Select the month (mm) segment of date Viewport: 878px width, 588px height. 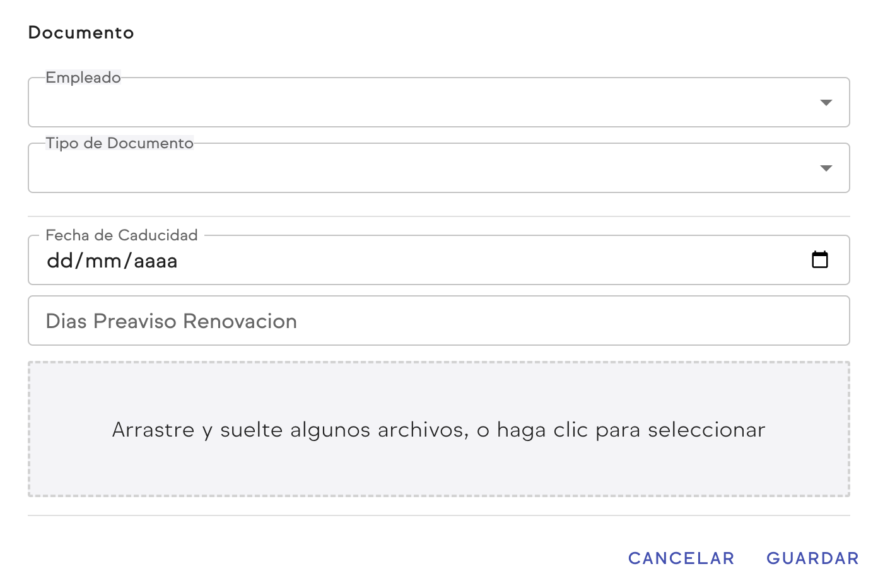(x=103, y=261)
